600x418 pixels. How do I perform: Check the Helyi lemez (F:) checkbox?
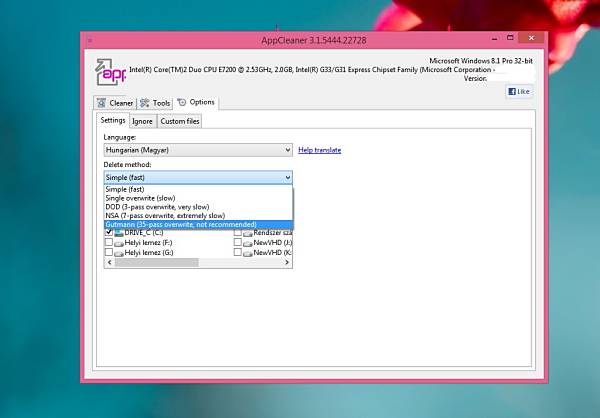click(x=109, y=242)
